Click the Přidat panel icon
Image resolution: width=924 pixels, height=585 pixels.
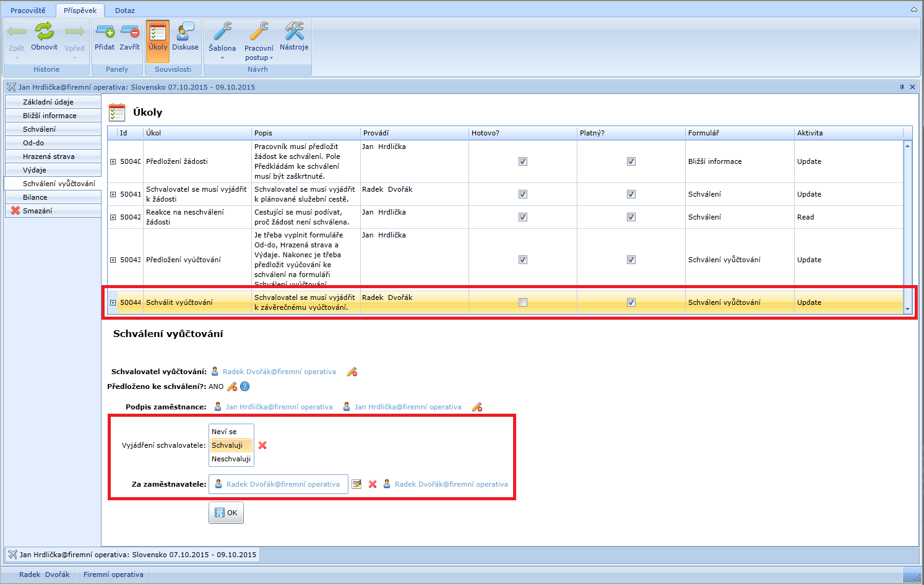pos(105,32)
